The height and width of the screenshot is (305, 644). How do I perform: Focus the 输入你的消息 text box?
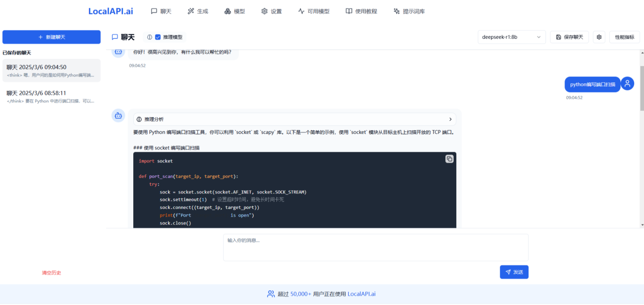(x=376, y=247)
